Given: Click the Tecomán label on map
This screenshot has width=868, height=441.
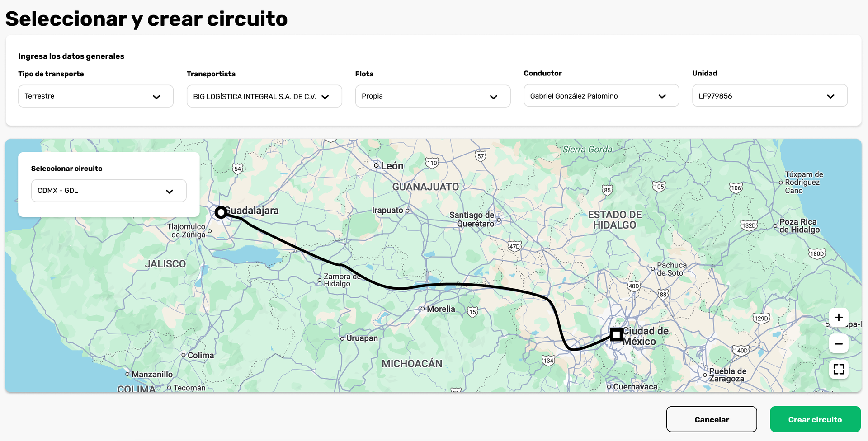Looking at the screenshot, I should point(189,388).
